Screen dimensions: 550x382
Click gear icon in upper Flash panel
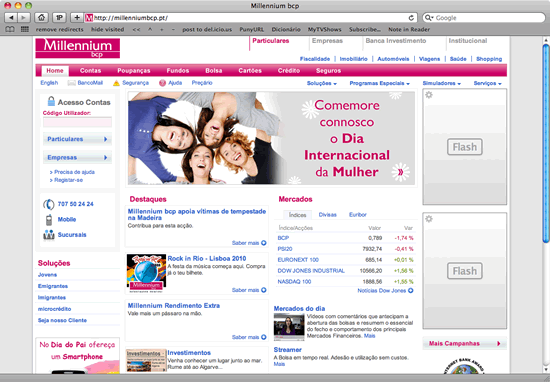[x=429, y=95]
